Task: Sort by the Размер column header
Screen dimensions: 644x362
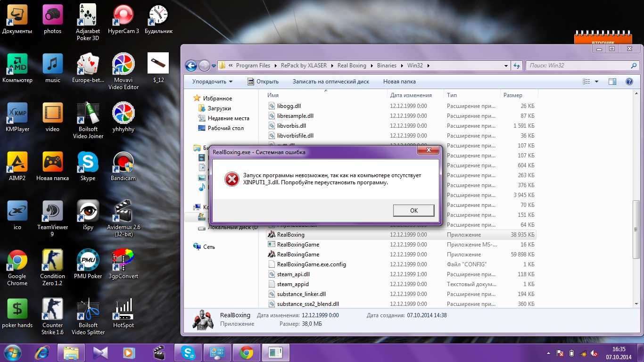Action: click(x=518, y=95)
